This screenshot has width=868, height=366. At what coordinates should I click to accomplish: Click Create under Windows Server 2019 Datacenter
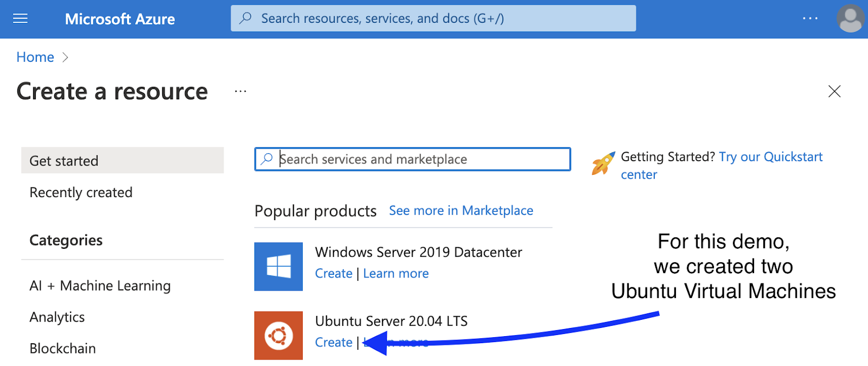tap(334, 274)
